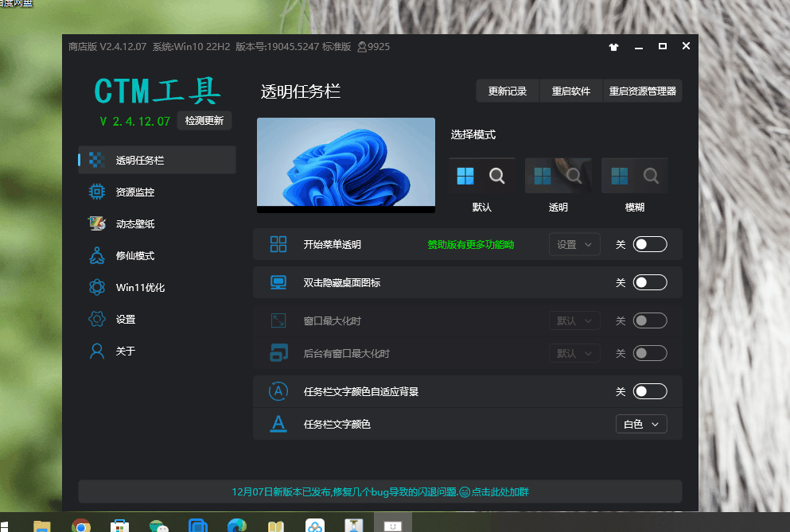Open the 默认 dropdown of 后台有窗口最大化时
Viewport: 790px width, 532px height.
coord(574,353)
